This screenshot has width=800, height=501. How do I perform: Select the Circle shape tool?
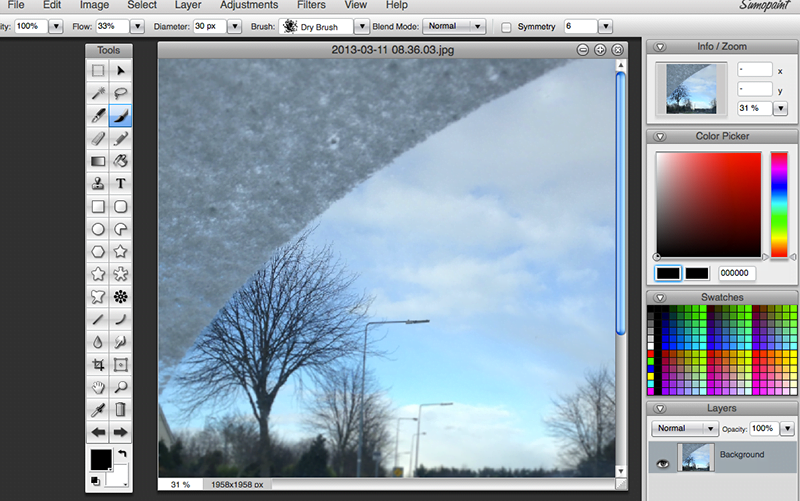pyautogui.click(x=98, y=229)
